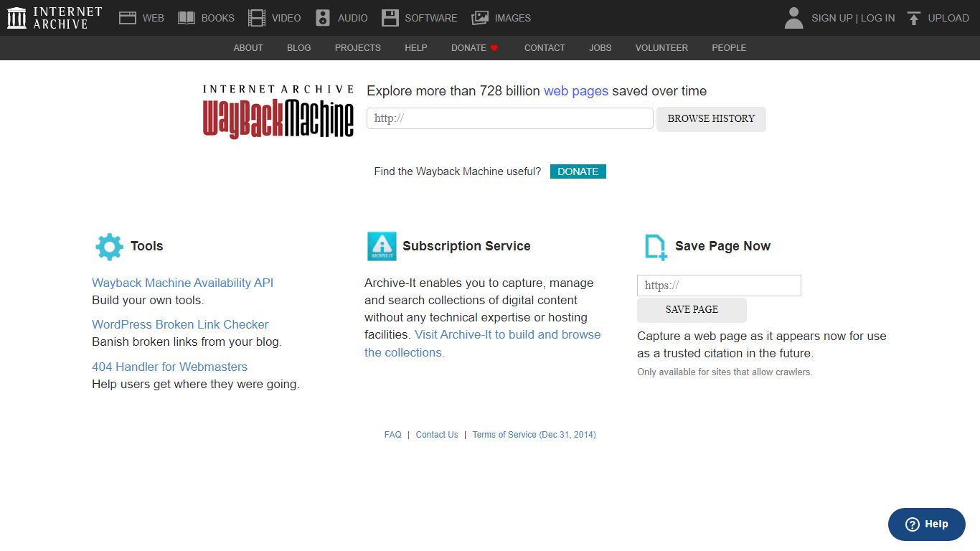Open the Software menu label

pos(430,18)
